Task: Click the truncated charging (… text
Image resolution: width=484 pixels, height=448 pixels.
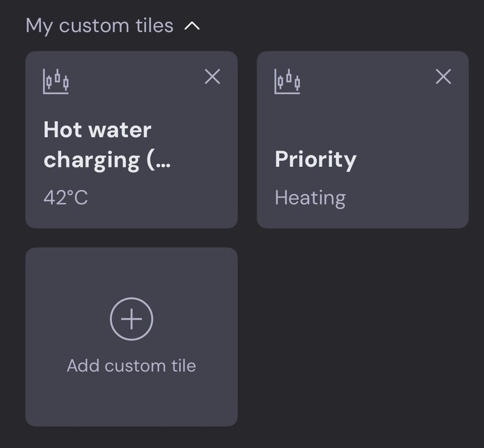Action: pyautogui.click(x=106, y=160)
